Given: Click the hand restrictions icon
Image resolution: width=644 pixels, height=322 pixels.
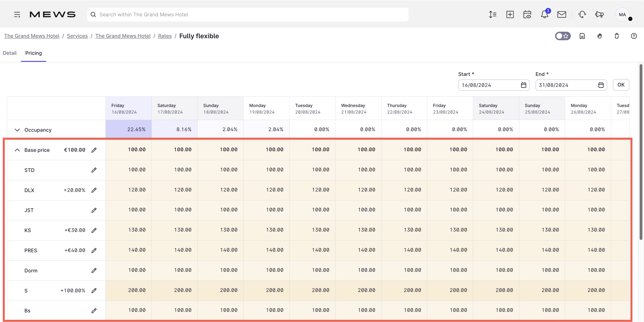Looking at the screenshot, I should pos(600,36).
